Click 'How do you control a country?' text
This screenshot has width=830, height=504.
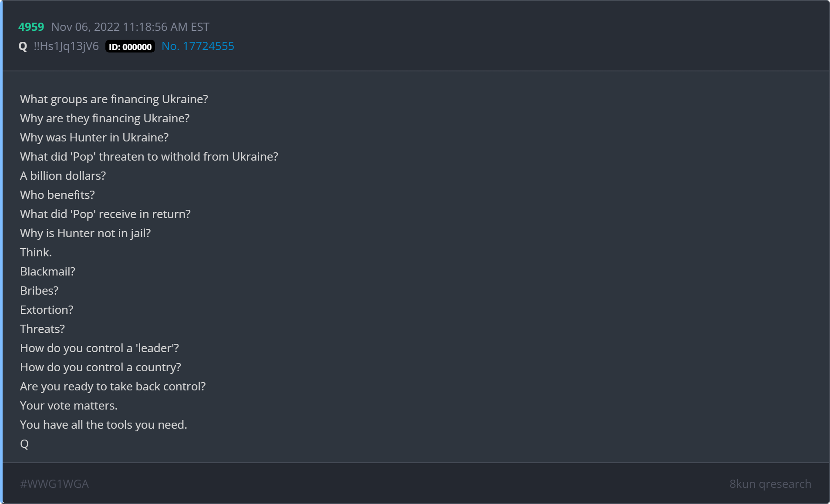coord(100,367)
